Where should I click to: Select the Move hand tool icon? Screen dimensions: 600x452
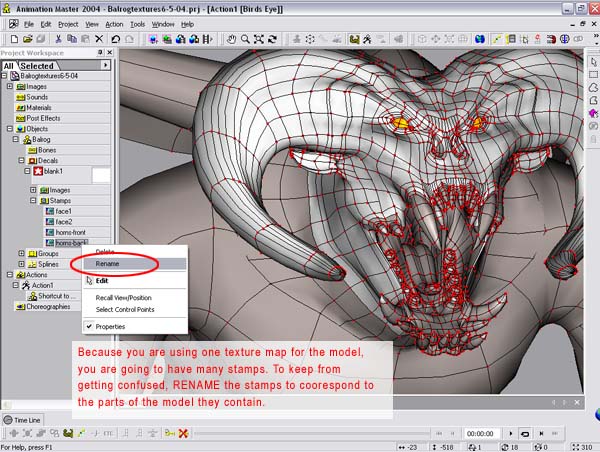pos(231,39)
